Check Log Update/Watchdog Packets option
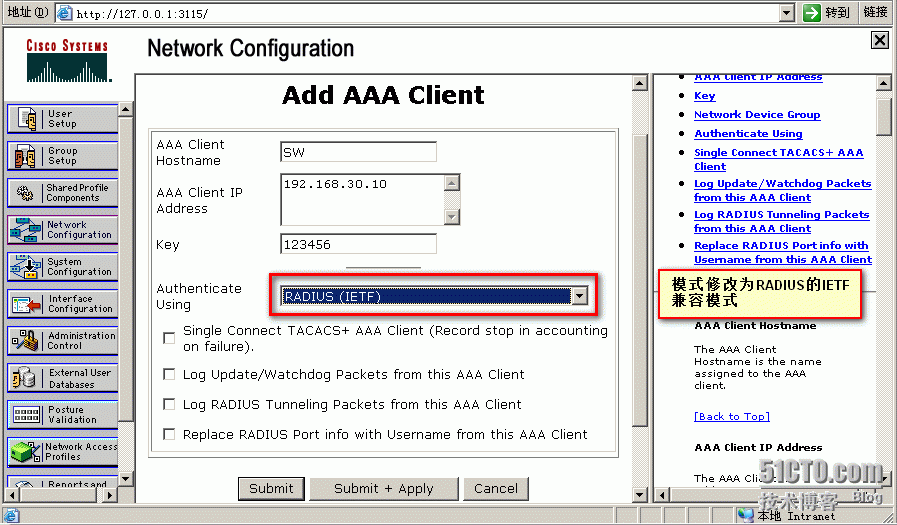The height and width of the screenshot is (525, 897). tap(169, 374)
